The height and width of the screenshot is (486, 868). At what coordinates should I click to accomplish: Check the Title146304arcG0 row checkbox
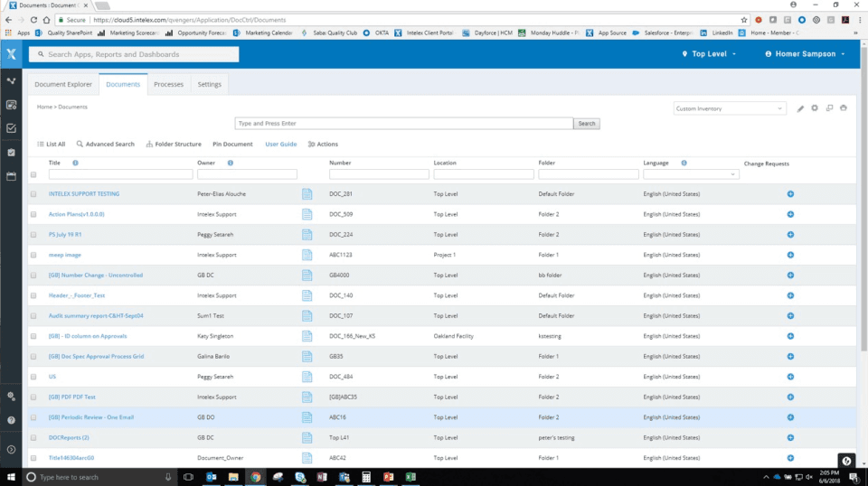tap(33, 458)
